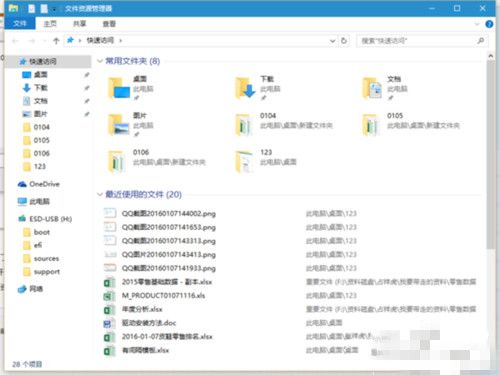Click the pin icon beside Desktop in sidebar
This screenshot has width=500, height=375.
tap(87, 75)
